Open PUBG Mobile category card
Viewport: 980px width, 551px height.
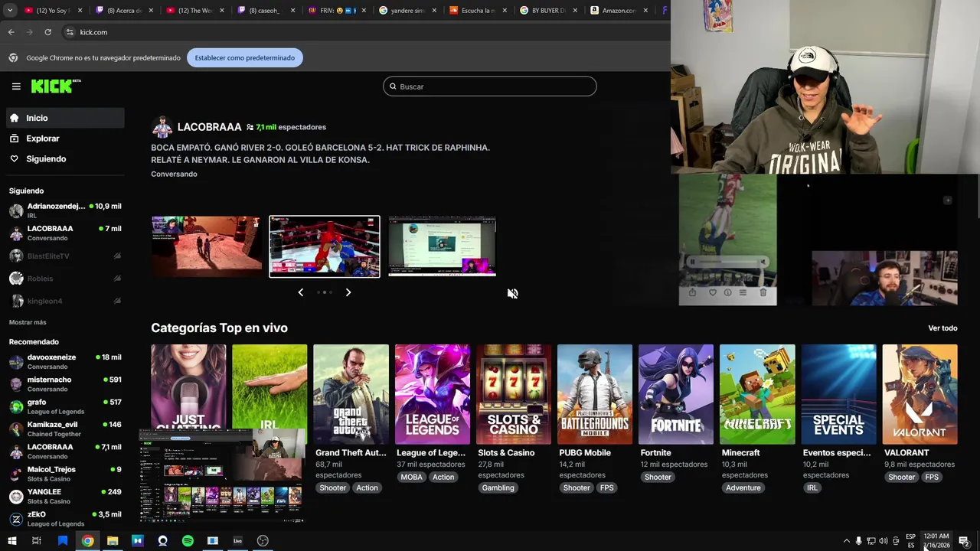[595, 394]
